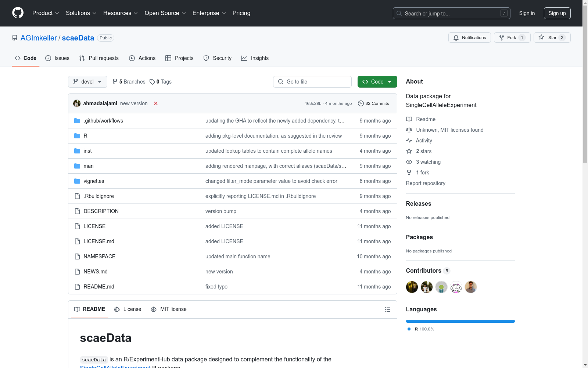Click the stars icon in About
The image size is (588, 368).
409,151
